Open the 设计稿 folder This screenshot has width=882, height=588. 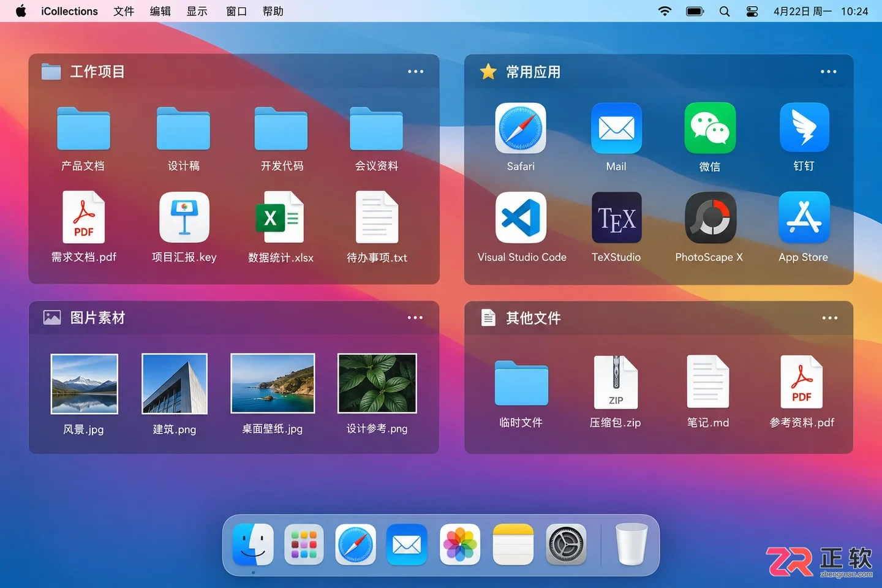coord(183,129)
